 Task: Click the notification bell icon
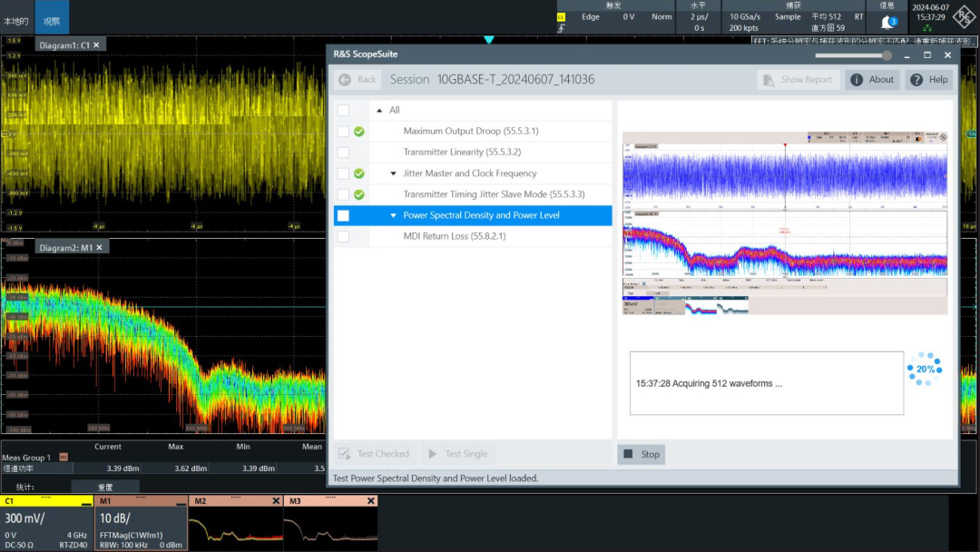point(887,23)
